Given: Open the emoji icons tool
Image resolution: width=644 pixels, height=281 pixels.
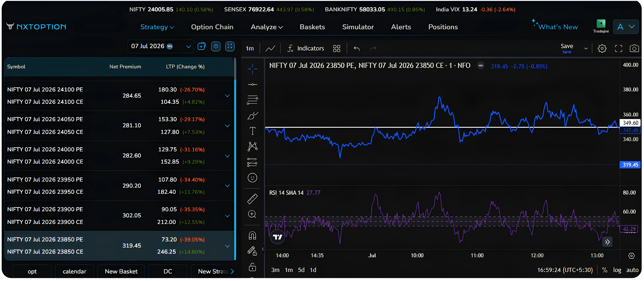Looking at the screenshot, I should [x=252, y=178].
